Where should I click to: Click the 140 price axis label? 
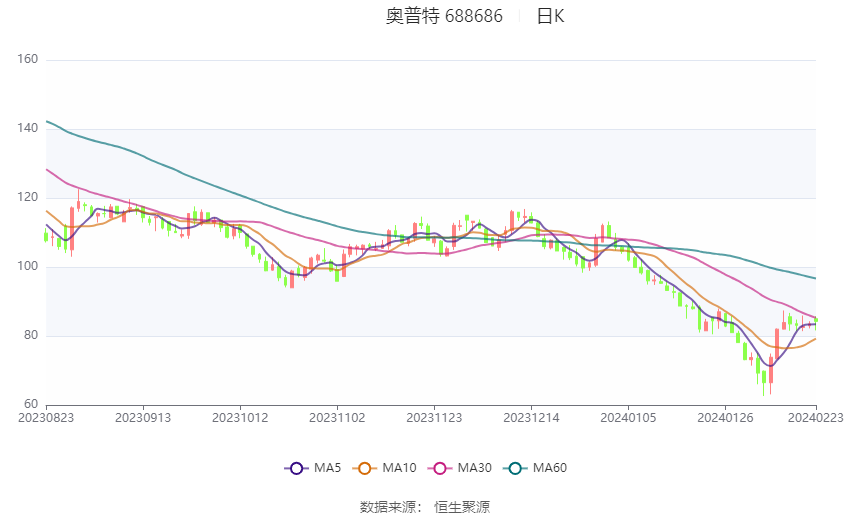pos(28,128)
